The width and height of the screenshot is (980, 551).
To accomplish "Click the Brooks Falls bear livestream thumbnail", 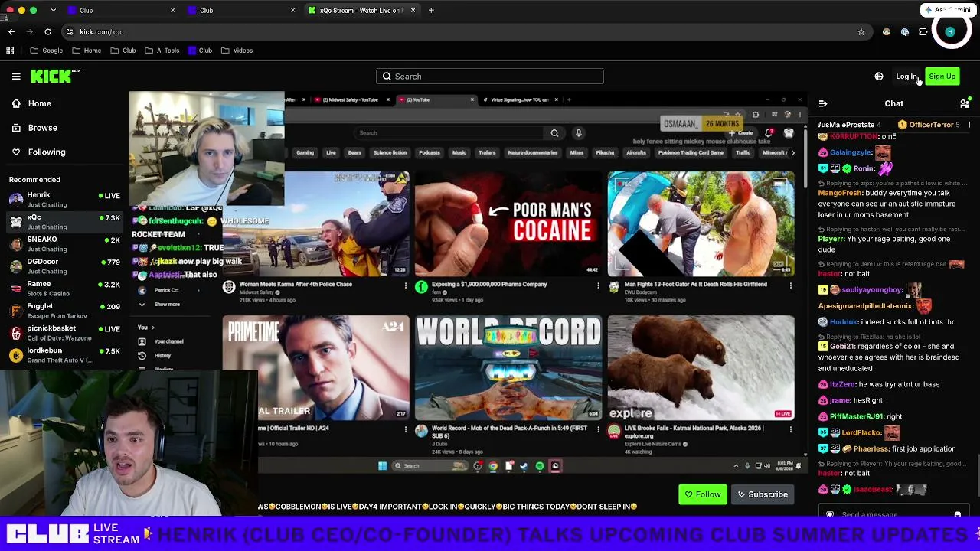I will tap(701, 367).
